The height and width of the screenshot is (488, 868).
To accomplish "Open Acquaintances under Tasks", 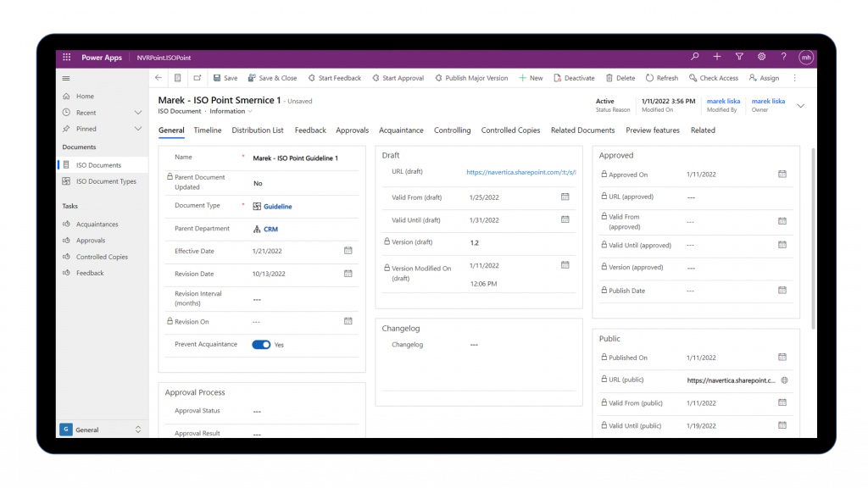I will (x=103, y=224).
